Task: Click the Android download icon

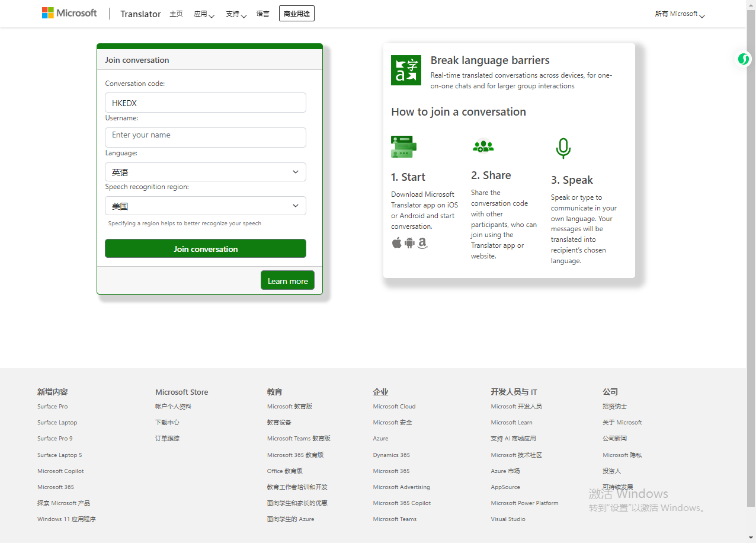Action: (x=409, y=242)
